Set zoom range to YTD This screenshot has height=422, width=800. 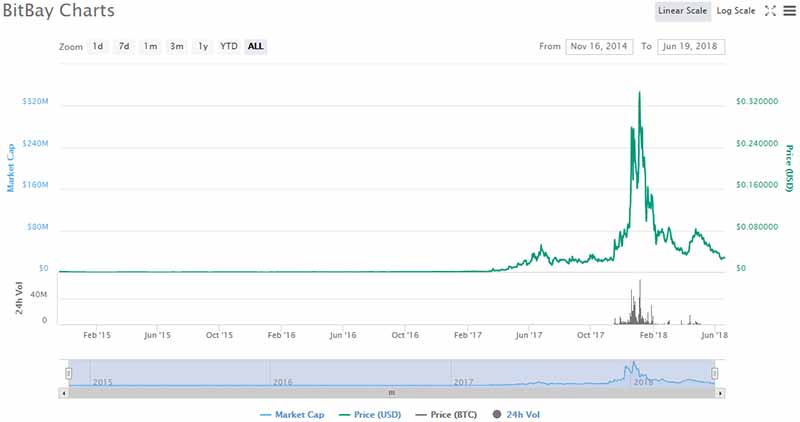coord(229,46)
